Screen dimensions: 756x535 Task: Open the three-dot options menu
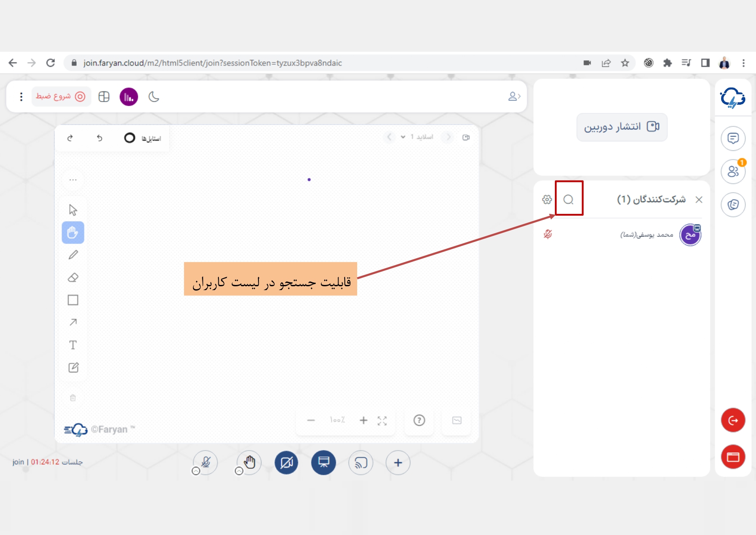[x=21, y=97]
